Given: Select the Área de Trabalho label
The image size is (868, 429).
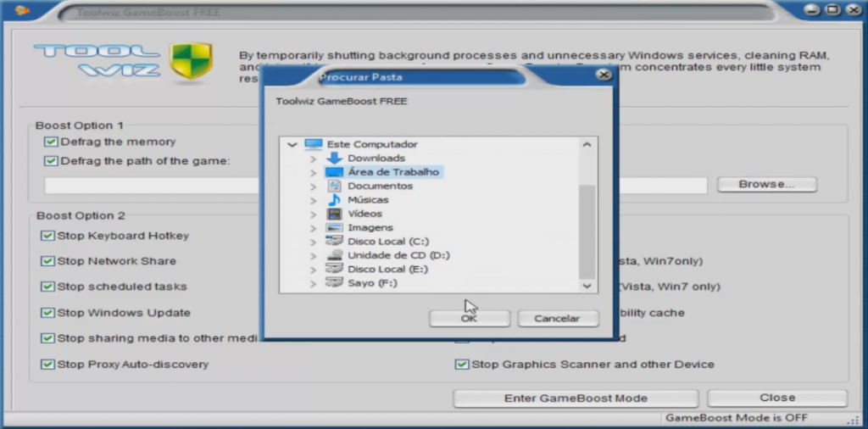Looking at the screenshot, I should (393, 172).
